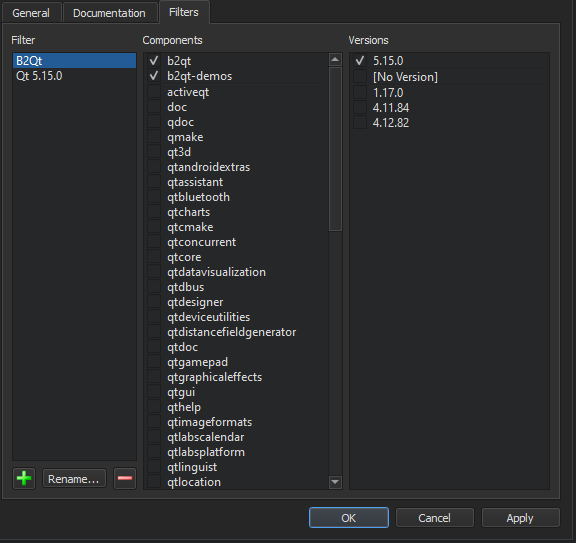Click the Components list scrollbar thumb
The width and height of the screenshot is (576, 543).
click(x=335, y=149)
